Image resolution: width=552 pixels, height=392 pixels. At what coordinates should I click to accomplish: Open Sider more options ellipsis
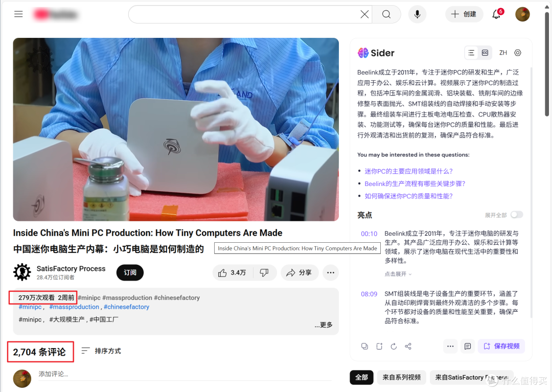point(450,346)
